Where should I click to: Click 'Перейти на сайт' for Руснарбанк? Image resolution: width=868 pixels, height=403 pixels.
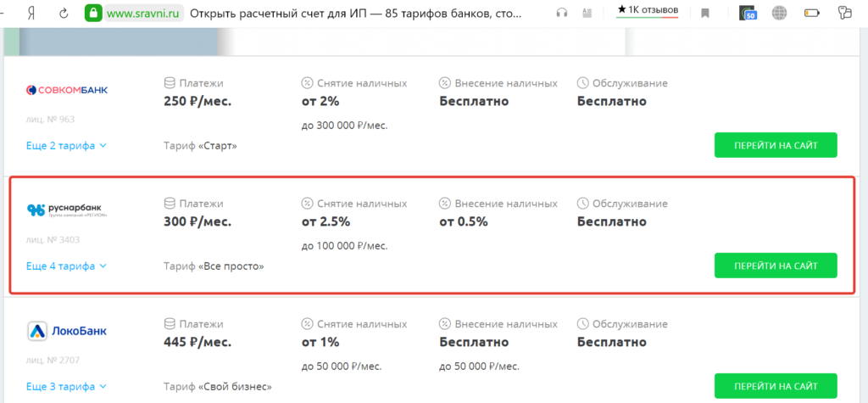point(776,266)
